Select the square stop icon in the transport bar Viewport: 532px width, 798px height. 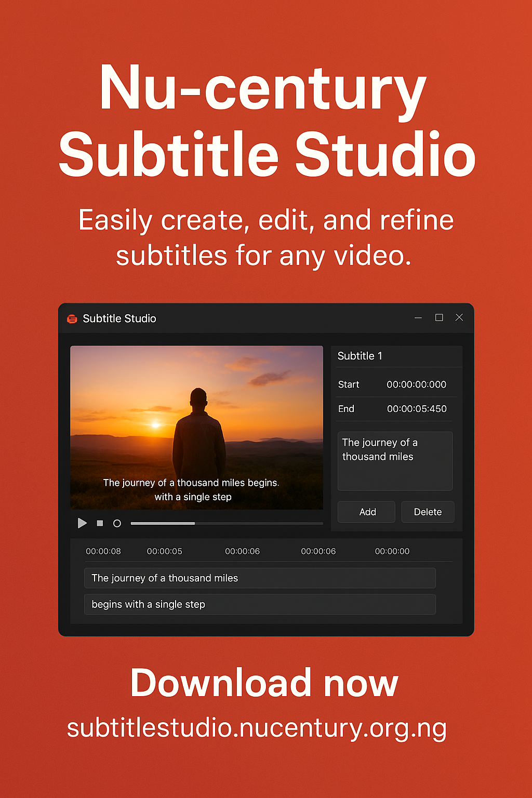100,523
